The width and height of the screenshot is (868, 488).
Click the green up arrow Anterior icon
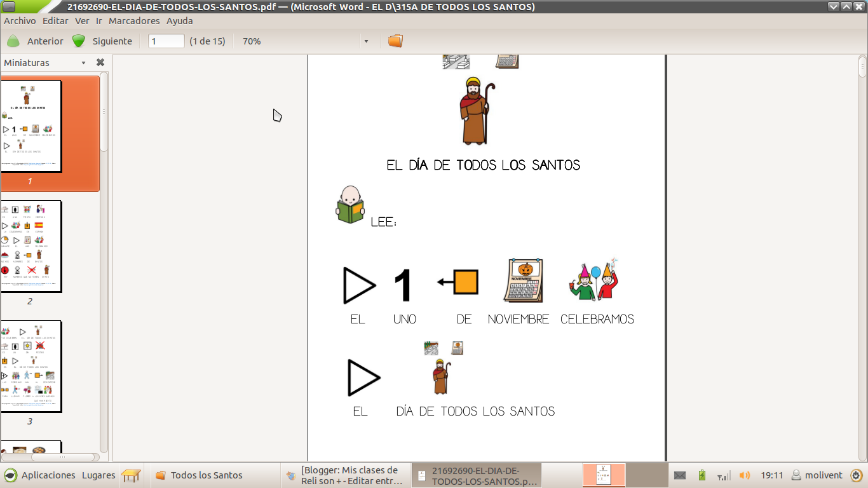[13, 41]
